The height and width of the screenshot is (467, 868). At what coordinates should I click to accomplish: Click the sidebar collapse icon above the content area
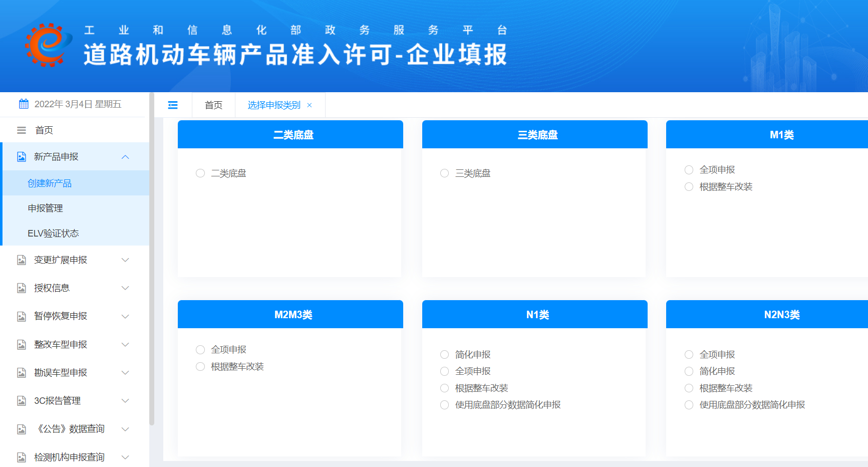173,105
